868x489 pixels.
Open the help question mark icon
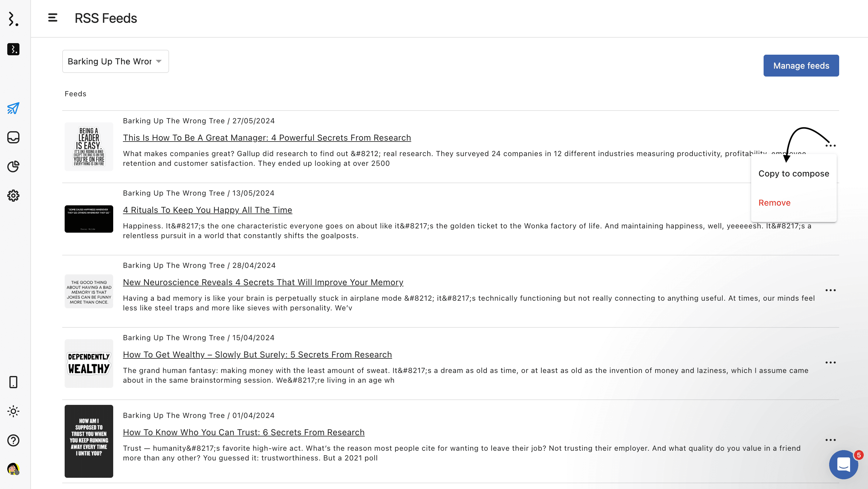[13, 440]
